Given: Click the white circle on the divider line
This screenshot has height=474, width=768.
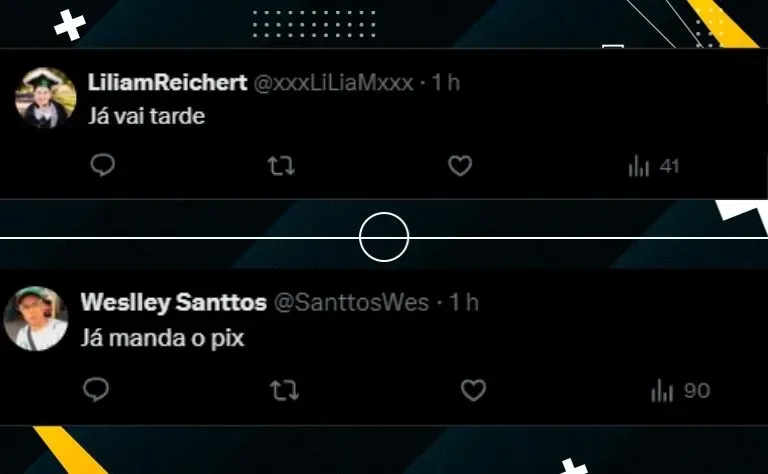Looking at the screenshot, I should tap(384, 237).
